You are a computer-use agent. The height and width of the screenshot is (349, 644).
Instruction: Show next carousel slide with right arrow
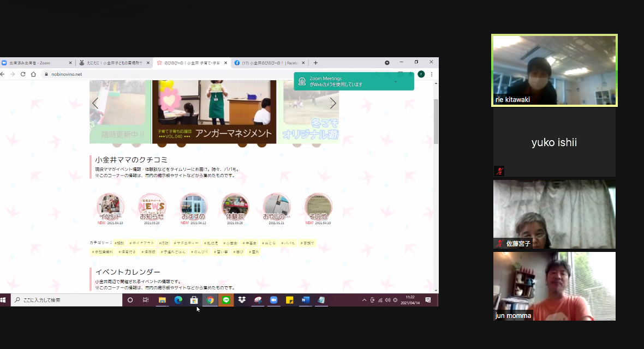click(333, 103)
